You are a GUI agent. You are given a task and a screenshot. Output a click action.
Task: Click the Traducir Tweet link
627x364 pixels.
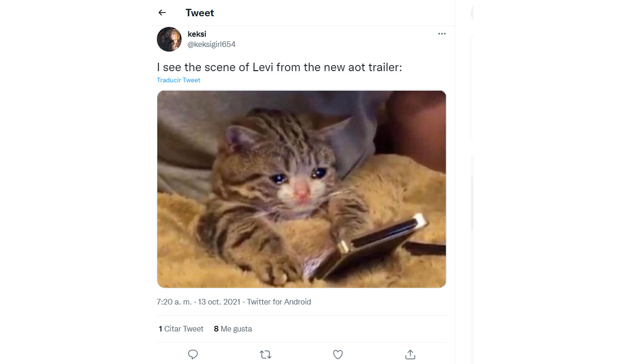pyautogui.click(x=178, y=80)
